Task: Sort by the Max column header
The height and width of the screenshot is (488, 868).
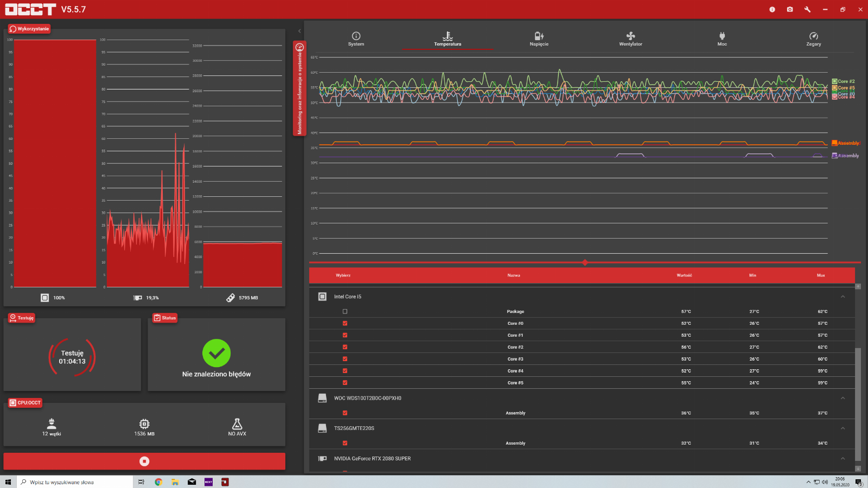Action: click(821, 275)
